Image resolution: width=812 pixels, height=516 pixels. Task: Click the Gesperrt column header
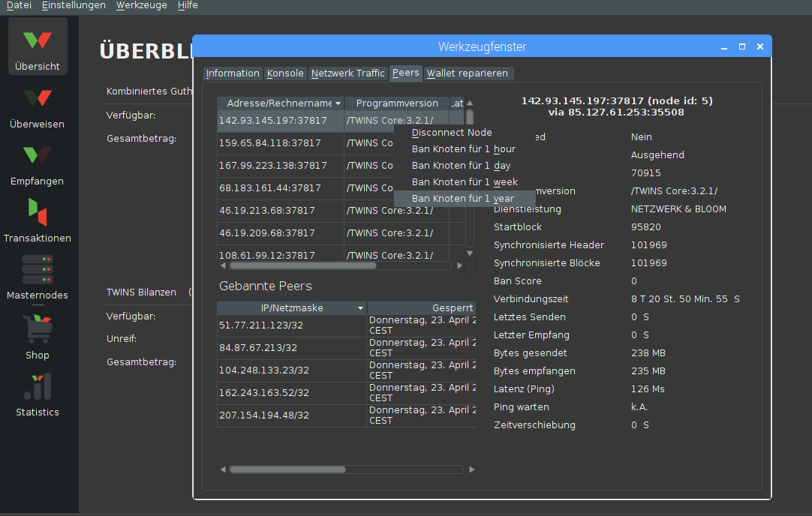[422, 308]
